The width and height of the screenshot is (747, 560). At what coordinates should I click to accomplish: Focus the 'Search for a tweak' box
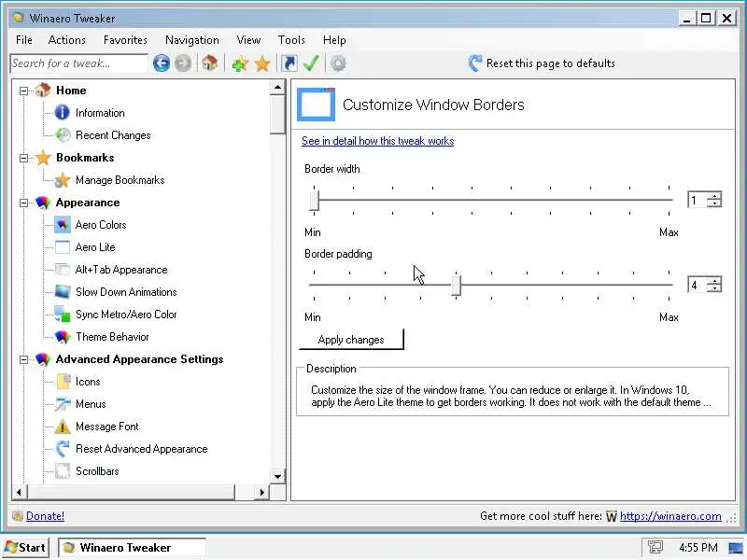(x=79, y=63)
